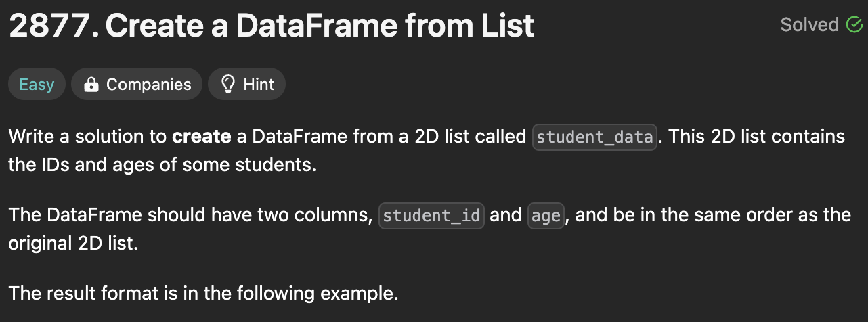Click the Solved status label
Viewport: 868px width, 322px height.
(x=809, y=25)
